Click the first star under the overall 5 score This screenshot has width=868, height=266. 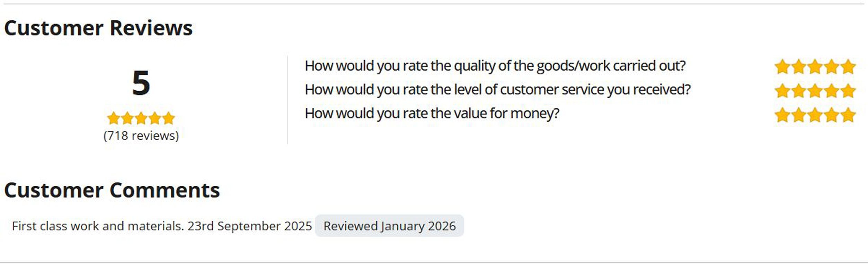tap(114, 118)
